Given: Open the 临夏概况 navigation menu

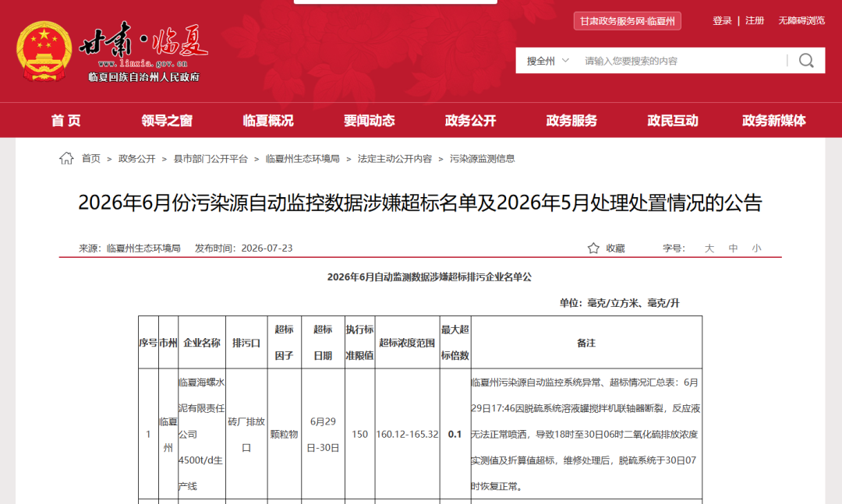Looking at the screenshot, I should (x=268, y=120).
